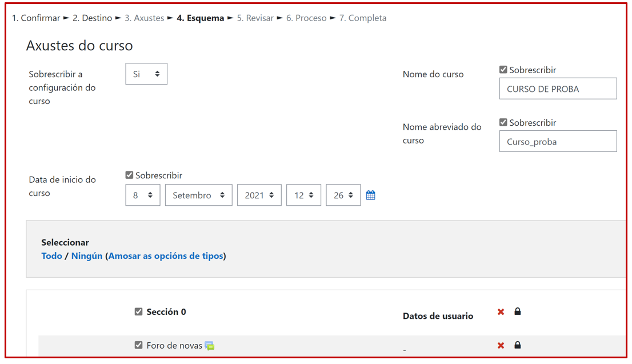Image resolution: width=632 pixels, height=364 pixels.
Task: Toggle Sobrescribir checkbox for Nome do curso
Action: 503,70
